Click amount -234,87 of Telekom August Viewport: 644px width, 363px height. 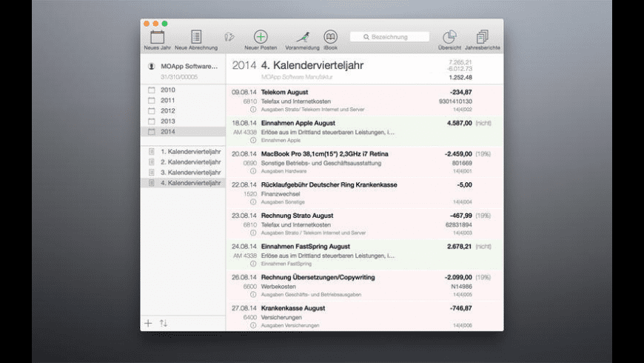point(461,92)
